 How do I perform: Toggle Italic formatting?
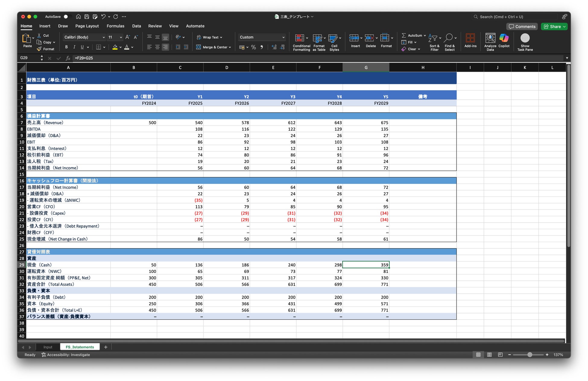74,47
